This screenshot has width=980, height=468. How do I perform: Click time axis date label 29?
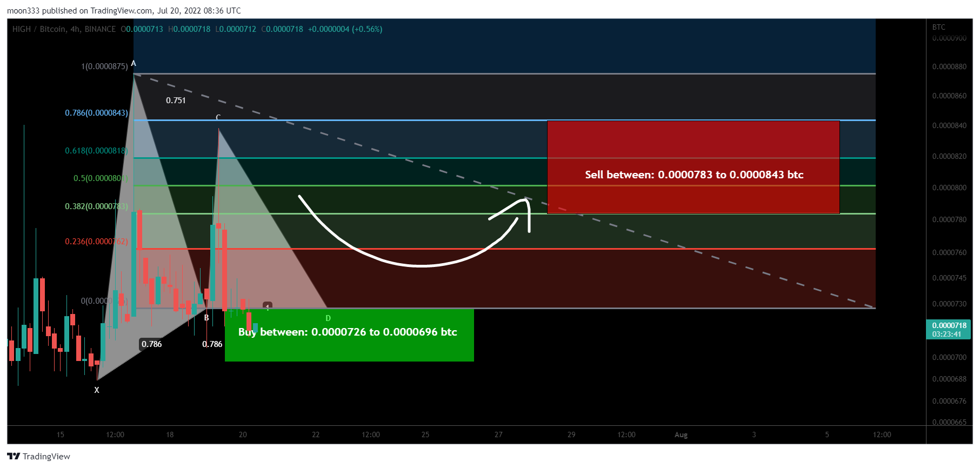click(x=571, y=434)
